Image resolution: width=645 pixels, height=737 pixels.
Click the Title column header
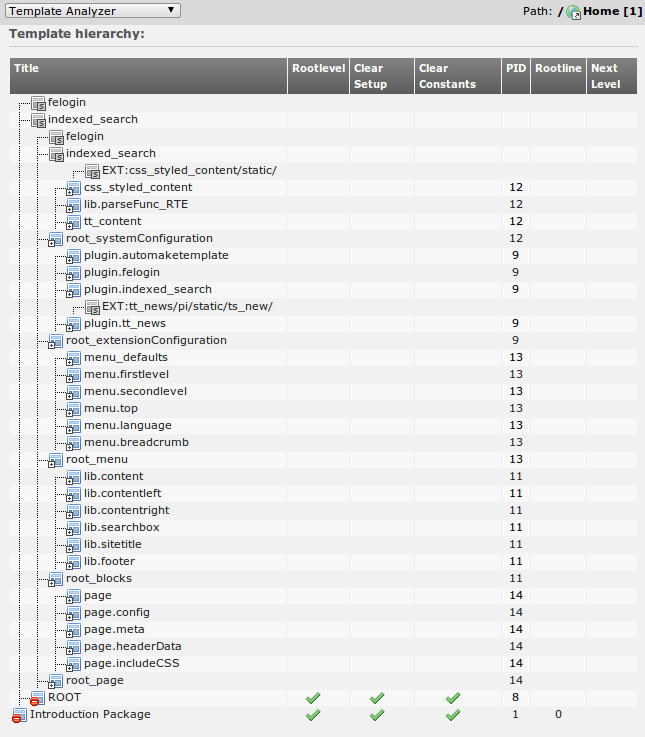(x=27, y=68)
